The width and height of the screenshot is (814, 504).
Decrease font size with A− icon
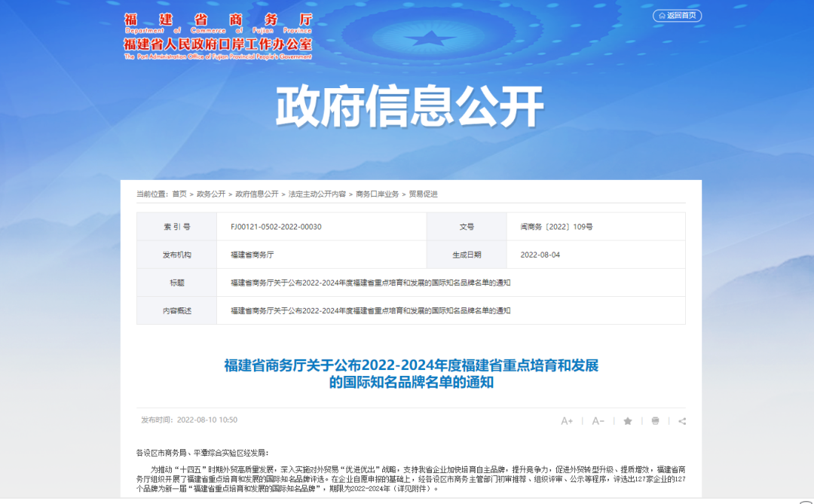click(598, 421)
